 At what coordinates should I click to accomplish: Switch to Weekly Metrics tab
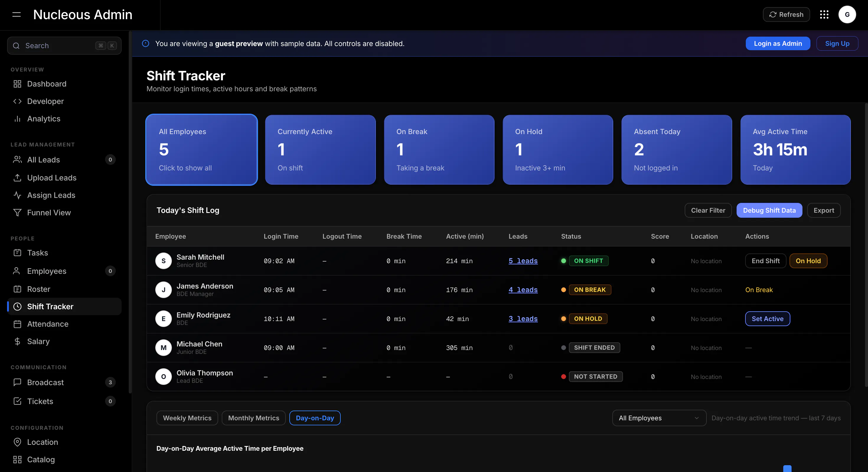point(187,418)
